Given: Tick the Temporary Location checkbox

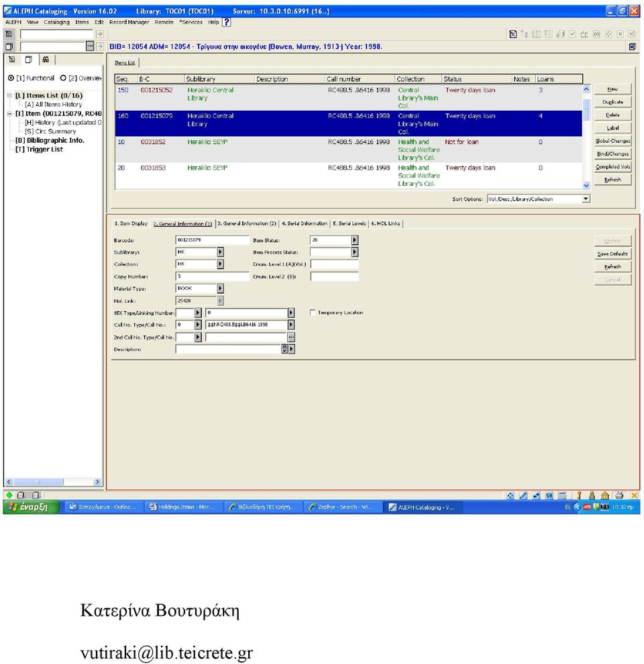Looking at the screenshot, I should point(313,313).
